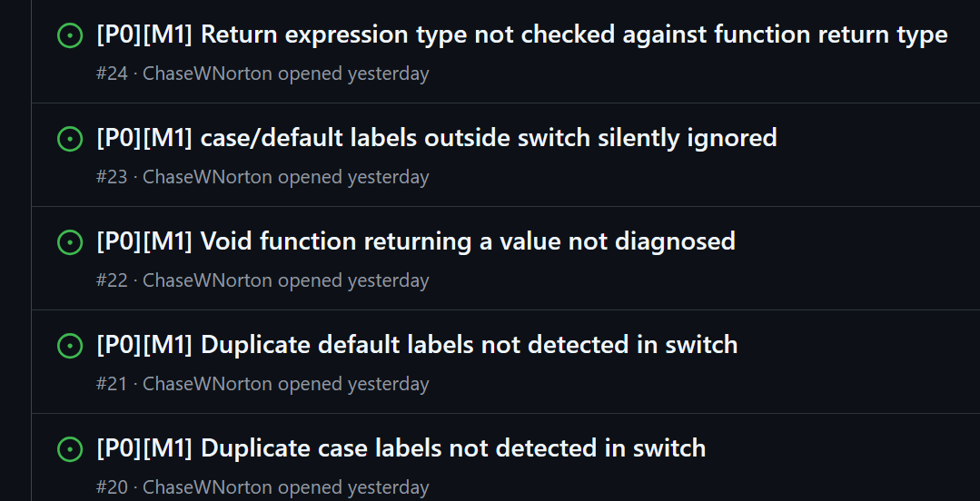The height and width of the screenshot is (501, 980).
Task: Click the #21 issue number text
Action: coord(112,384)
